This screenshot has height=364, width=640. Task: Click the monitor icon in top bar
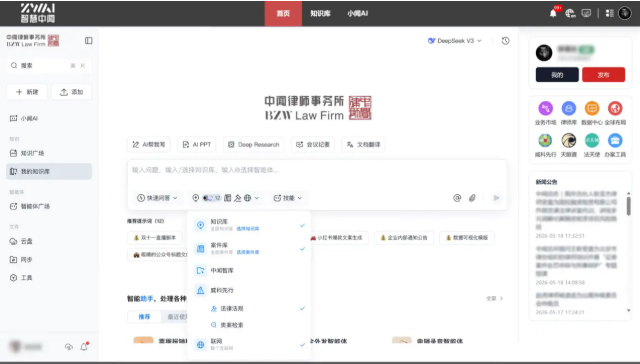586,13
